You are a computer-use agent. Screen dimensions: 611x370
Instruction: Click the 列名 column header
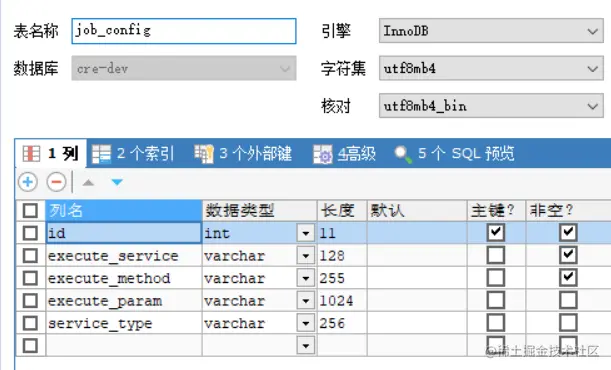(124, 211)
